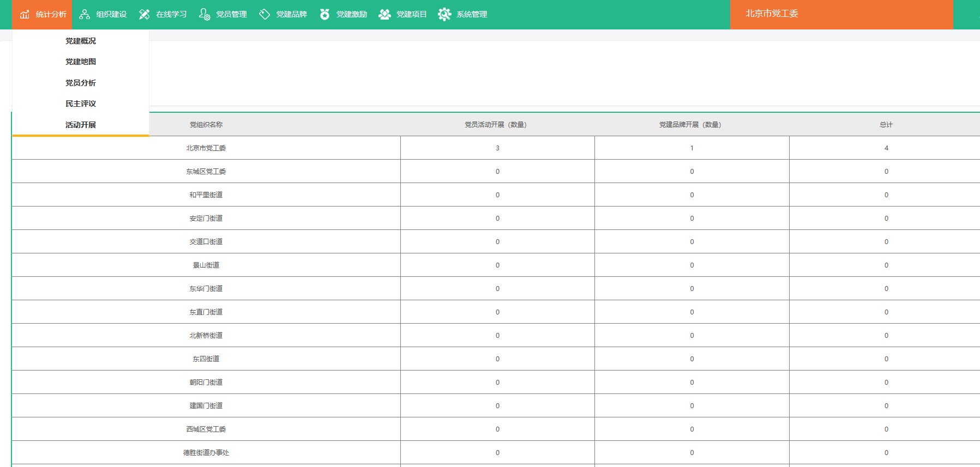This screenshot has height=467, width=980.
Task: Select 党建概况 from the dropdown menu
Action: (x=81, y=41)
